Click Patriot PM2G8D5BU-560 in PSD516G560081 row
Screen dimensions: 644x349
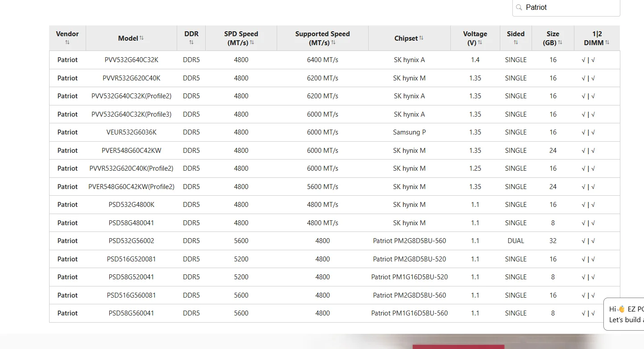coord(410,295)
